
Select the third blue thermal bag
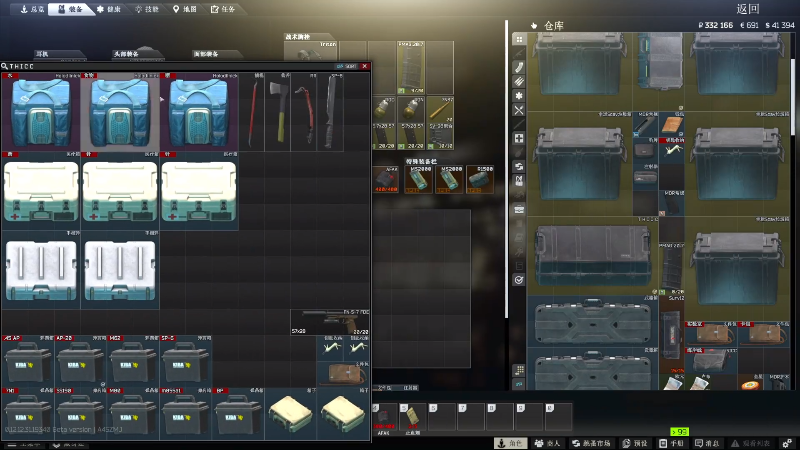(199, 112)
